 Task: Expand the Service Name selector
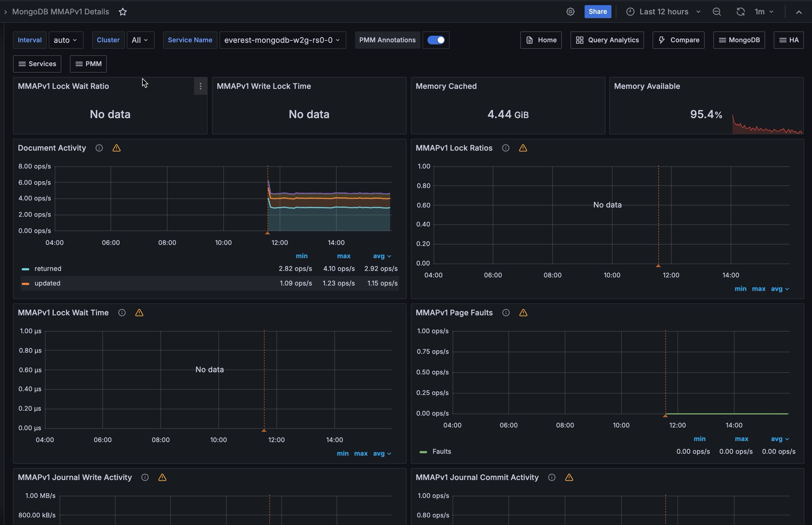tap(282, 40)
